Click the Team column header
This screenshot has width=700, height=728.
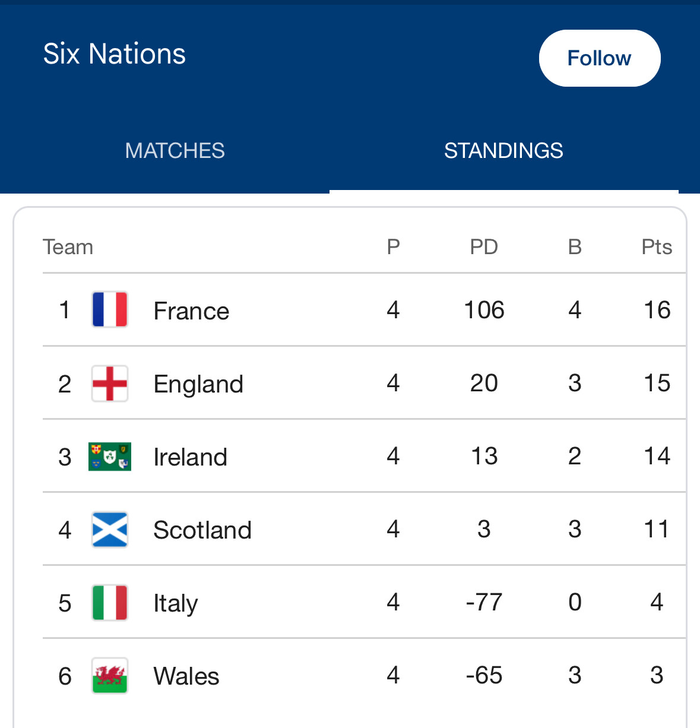(x=68, y=247)
